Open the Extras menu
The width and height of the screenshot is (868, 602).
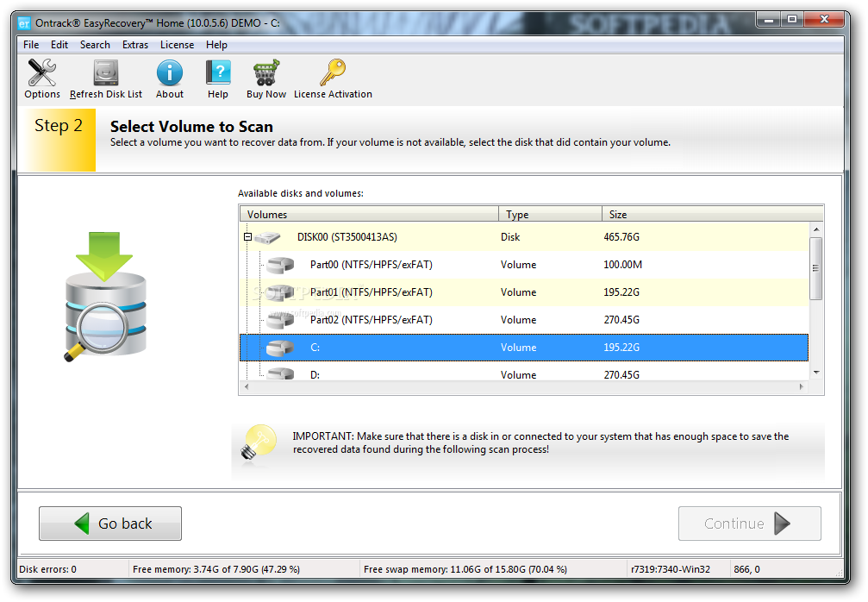pos(135,45)
